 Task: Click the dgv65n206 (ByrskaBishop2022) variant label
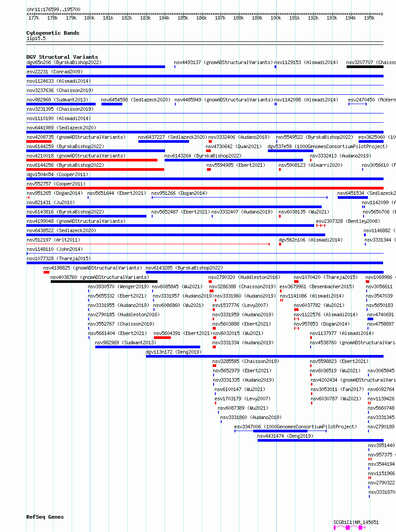64,62
